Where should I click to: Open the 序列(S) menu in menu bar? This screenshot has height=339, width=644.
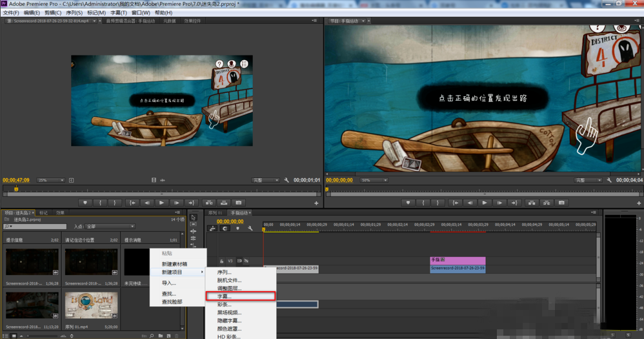click(75, 13)
